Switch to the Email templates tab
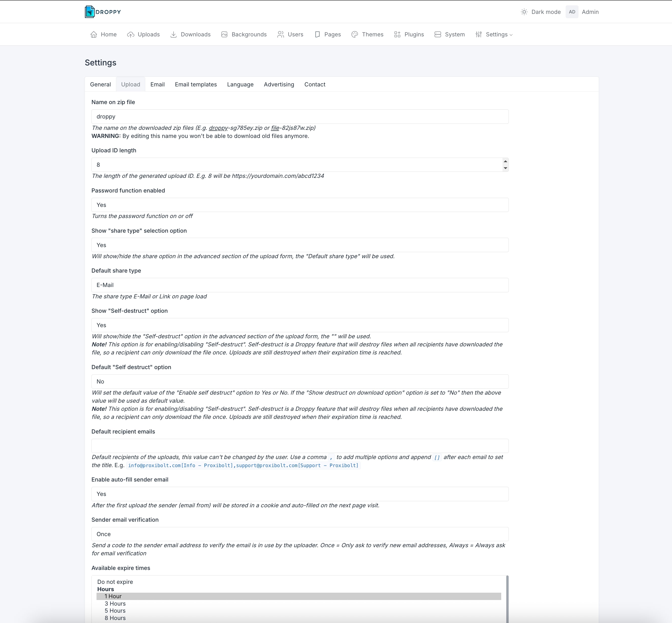The width and height of the screenshot is (672, 623). [x=196, y=84]
